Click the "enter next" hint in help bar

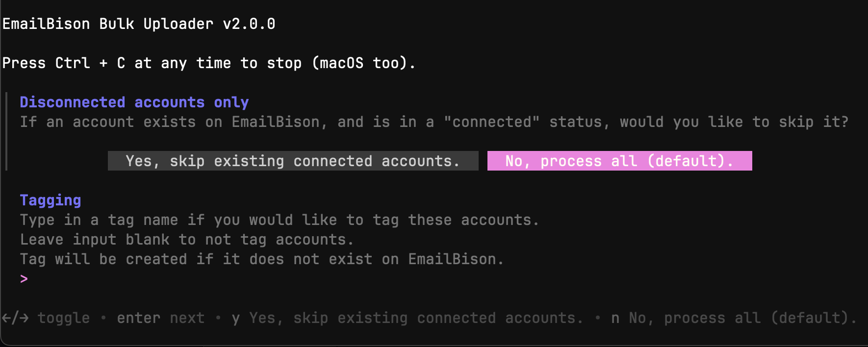pyautogui.click(x=160, y=318)
